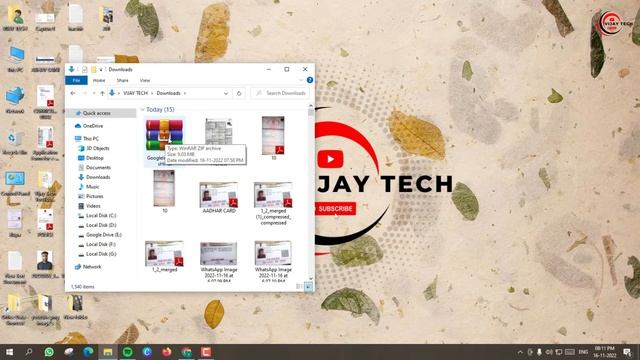Open the recent locations dropdown arrow
The width and height of the screenshot is (640, 360).
94,93
